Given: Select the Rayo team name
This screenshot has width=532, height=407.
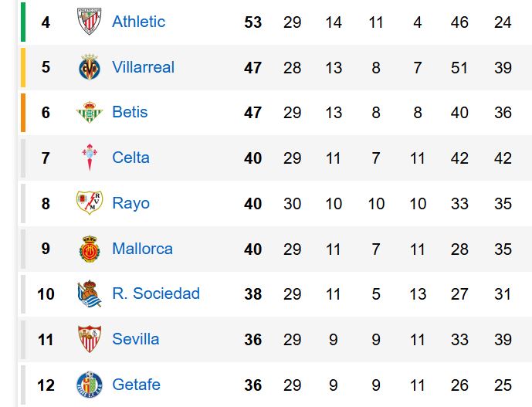Looking at the screenshot, I should (130, 203).
